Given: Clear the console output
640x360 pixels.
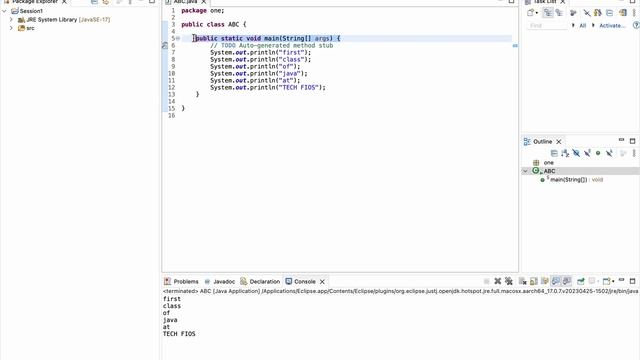Looking at the screenshot, I should tap(522, 281).
